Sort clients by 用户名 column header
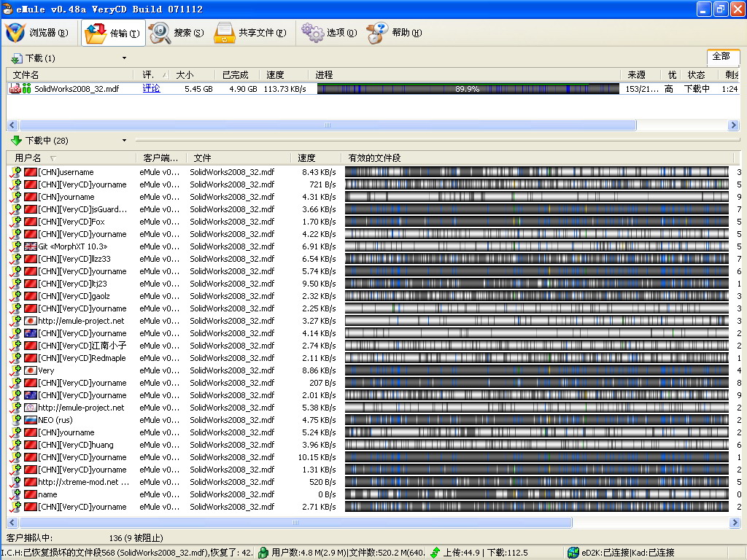This screenshot has width=747, height=560. pyautogui.click(x=71, y=157)
